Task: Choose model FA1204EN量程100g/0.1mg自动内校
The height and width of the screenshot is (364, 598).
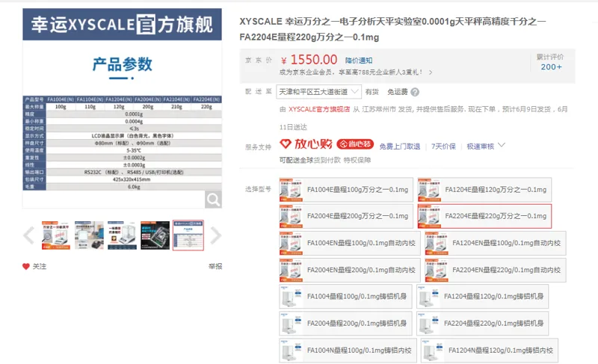Action: click(x=496, y=243)
